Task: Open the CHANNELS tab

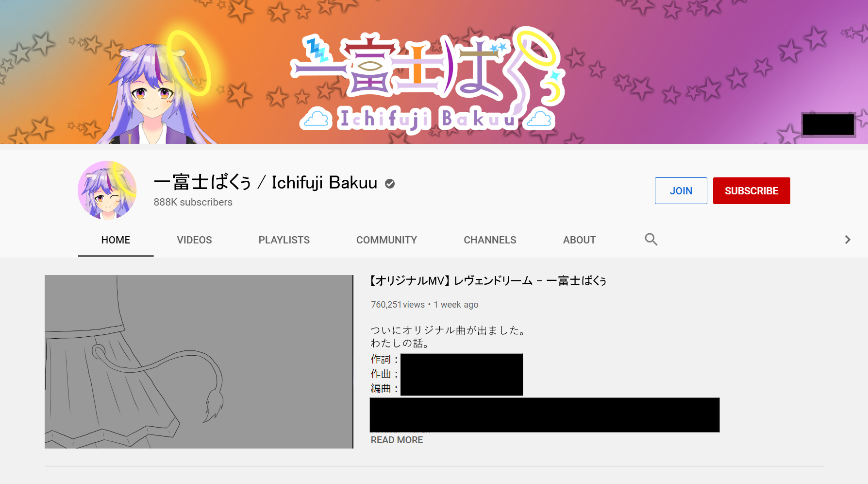Action: click(489, 240)
